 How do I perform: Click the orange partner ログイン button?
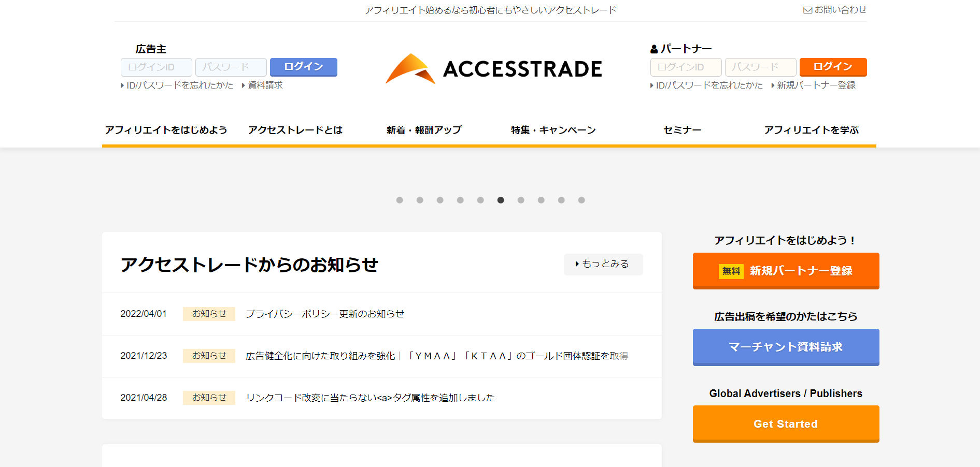coord(833,67)
